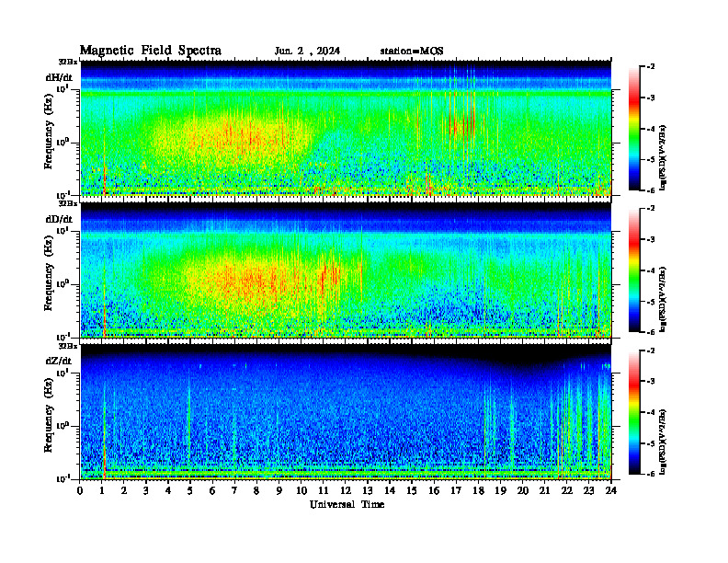Select the dD/dt panel label
728x563 pixels.
click(x=59, y=219)
